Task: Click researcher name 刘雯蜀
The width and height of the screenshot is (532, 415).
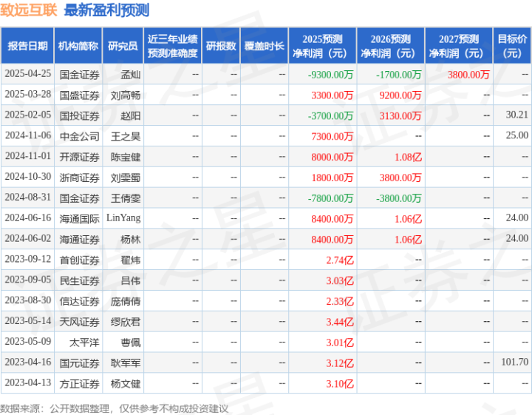Action: click(126, 178)
